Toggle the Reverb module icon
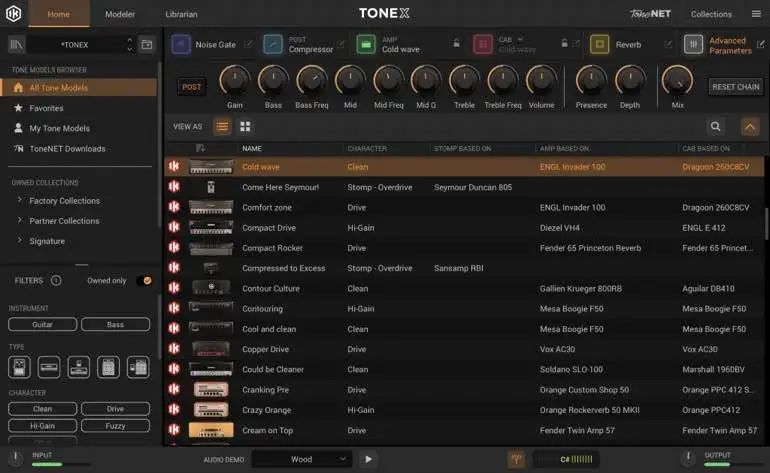The height and width of the screenshot is (473, 770). pyautogui.click(x=600, y=45)
